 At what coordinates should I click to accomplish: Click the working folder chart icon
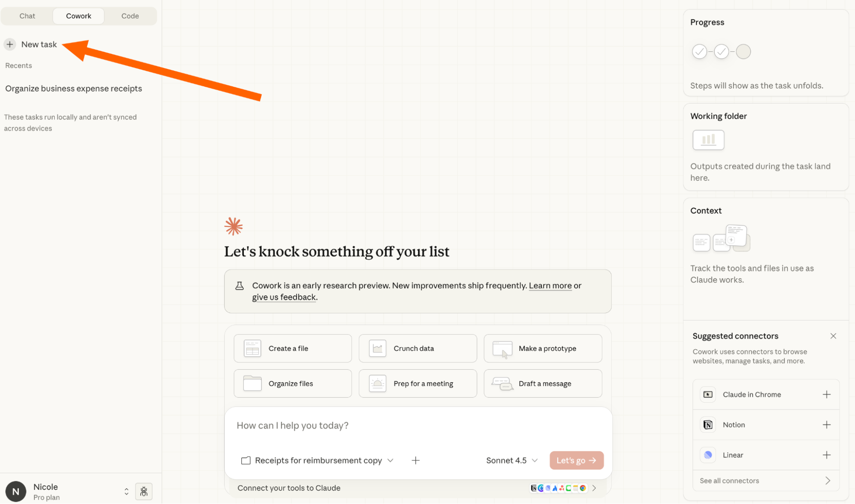pyautogui.click(x=708, y=140)
